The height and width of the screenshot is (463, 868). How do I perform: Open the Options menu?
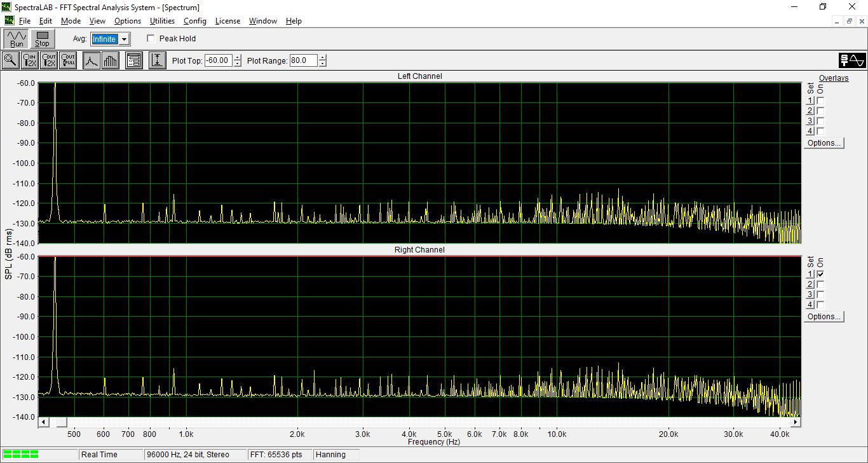pos(128,21)
